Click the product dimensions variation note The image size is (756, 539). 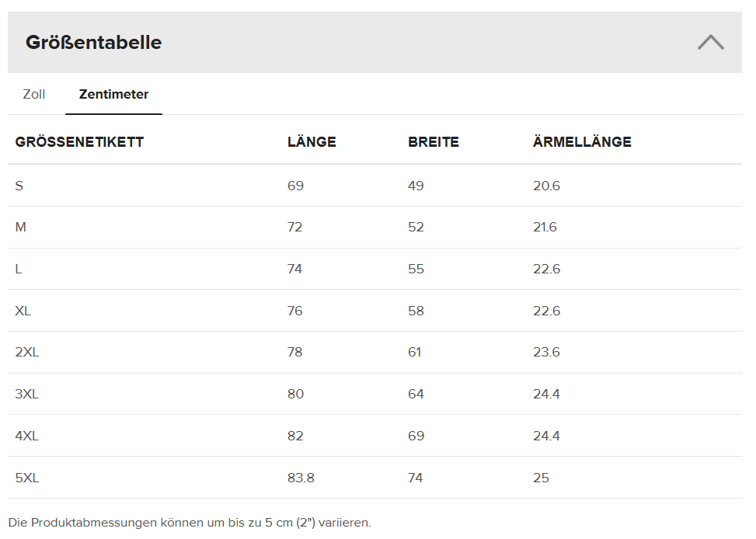coord(190,522)
